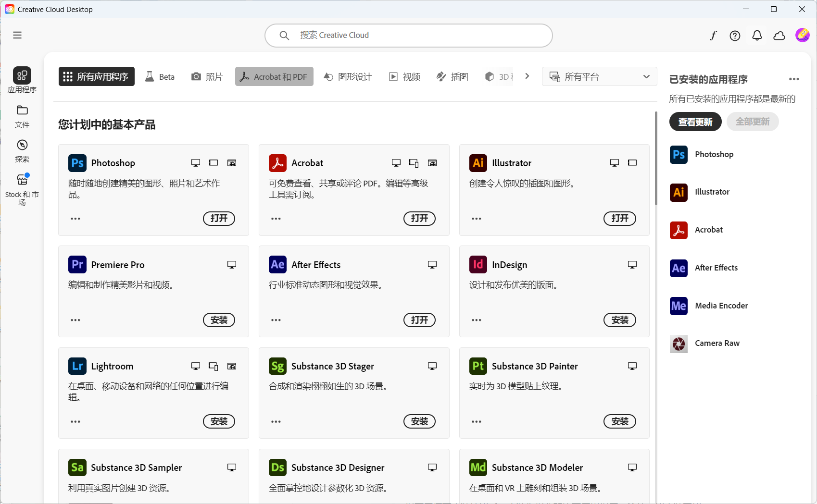Open more options on After Effects card
This screenshot has width=817, height=504.
tap(276, 320)
